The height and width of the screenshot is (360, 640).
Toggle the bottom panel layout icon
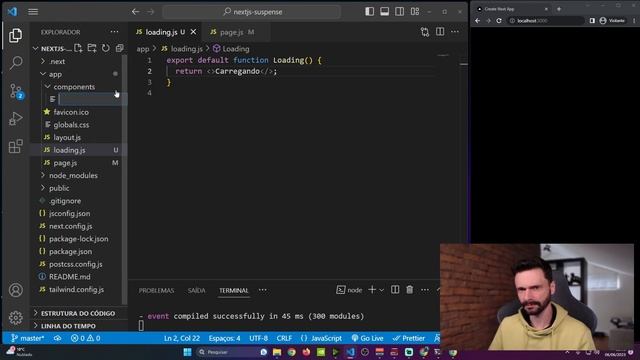384,12
